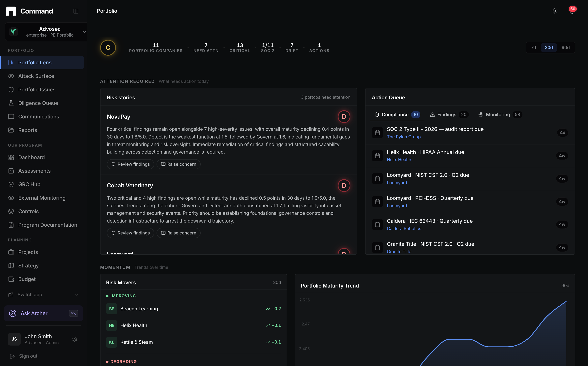Select the 90d time range
The width and height of the screenshot is (588, 366).
(566, 48)
